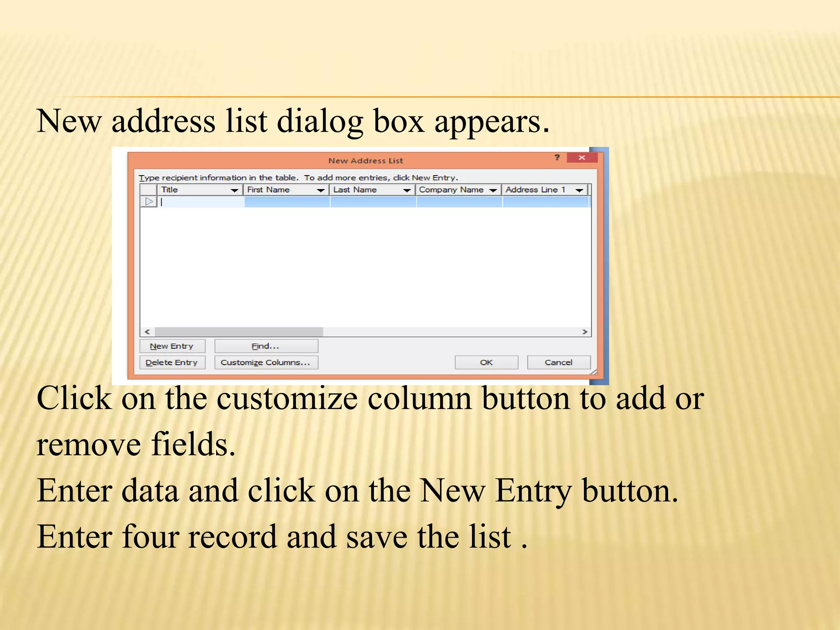Screen dimensions: 840x630
Task: Click the left scroll arrow of horizontal scrollbar
Action: (x=147, y=332)
